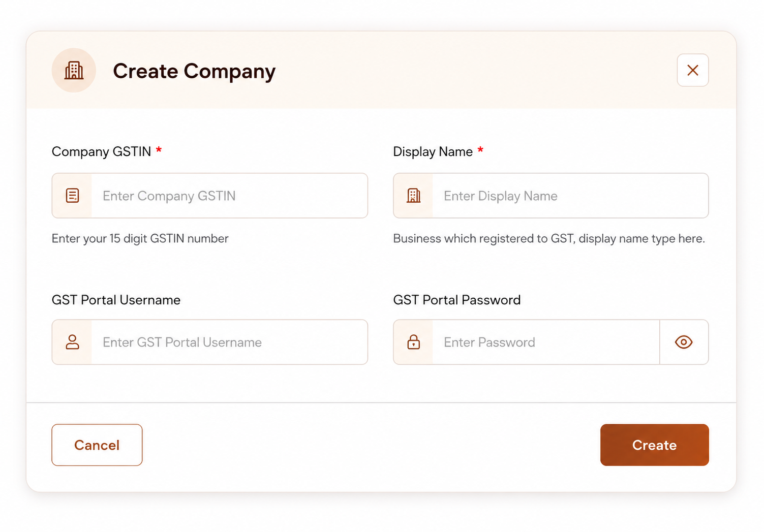Focus the Enter Company GSTIN input

pyautogui.click(x=229, y=196)
